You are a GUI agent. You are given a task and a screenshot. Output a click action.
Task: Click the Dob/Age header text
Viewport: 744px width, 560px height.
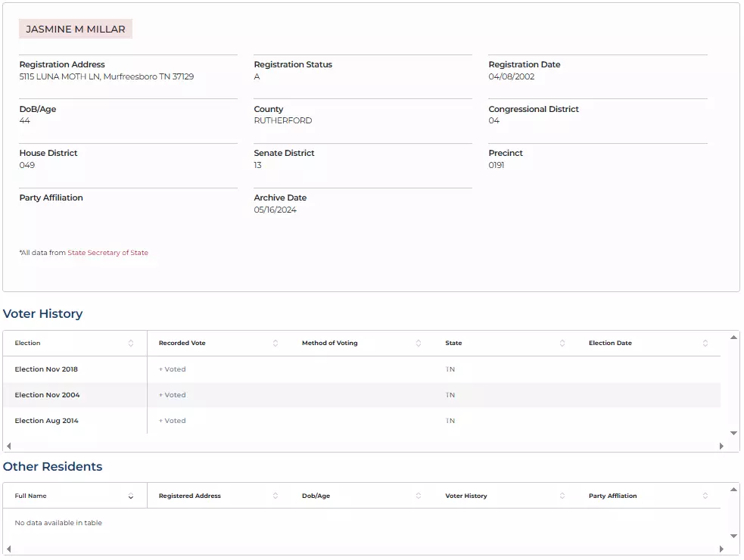(316, 496)
